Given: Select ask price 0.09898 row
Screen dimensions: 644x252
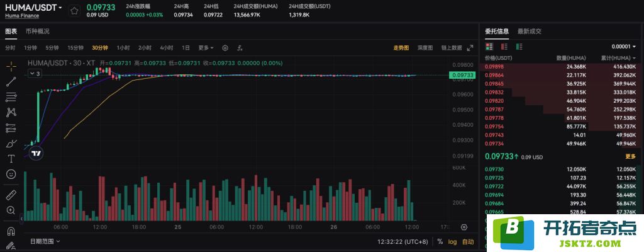Looking at the screenshot, I should coord(560,66).
